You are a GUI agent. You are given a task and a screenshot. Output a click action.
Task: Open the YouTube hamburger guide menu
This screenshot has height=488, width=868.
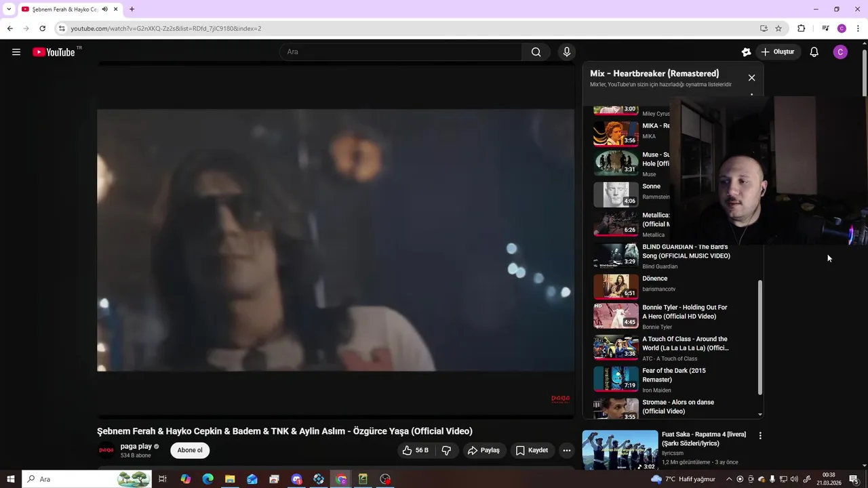(x=16, y=52)
